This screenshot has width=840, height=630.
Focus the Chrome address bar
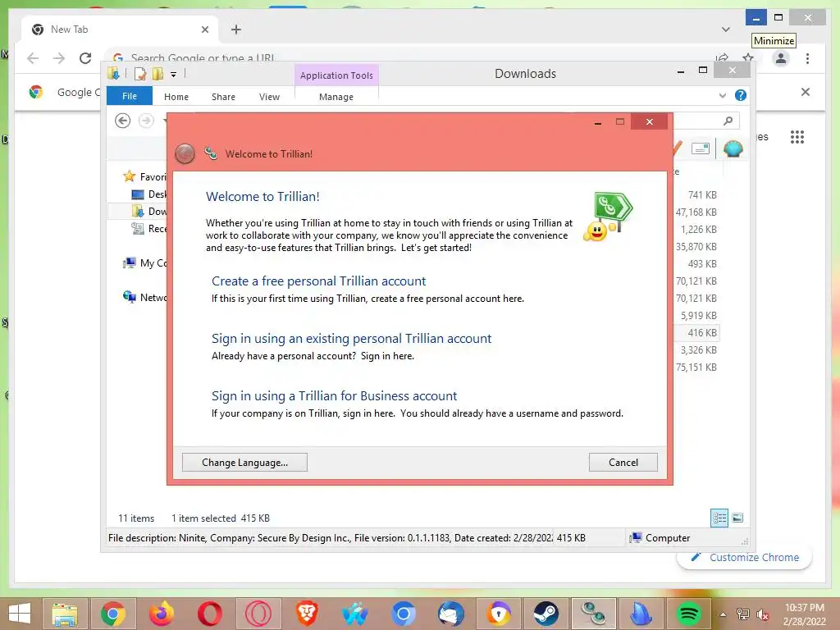pos(407,57)
